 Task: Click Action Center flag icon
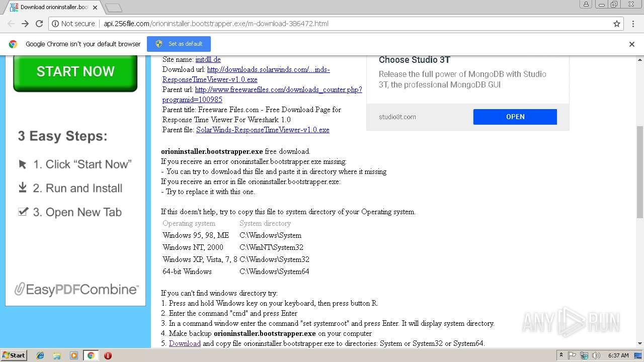[573, 355]
